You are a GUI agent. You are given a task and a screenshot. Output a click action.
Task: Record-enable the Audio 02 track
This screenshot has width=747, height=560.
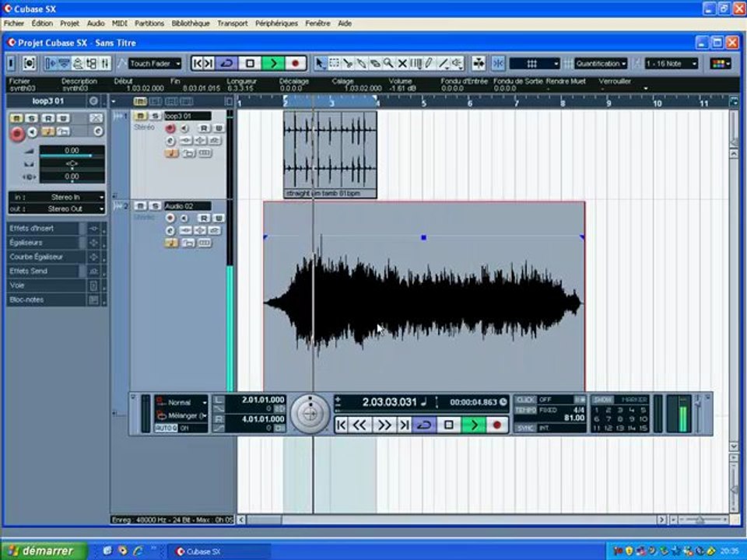tap(170, 218)
